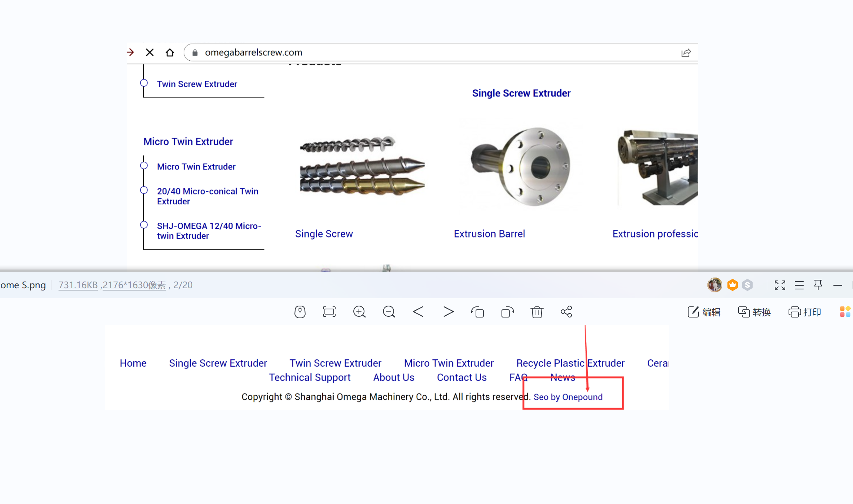Open Single Screw product link
The width and height of the screenshot is (853, 504).
tap(324, 233)
